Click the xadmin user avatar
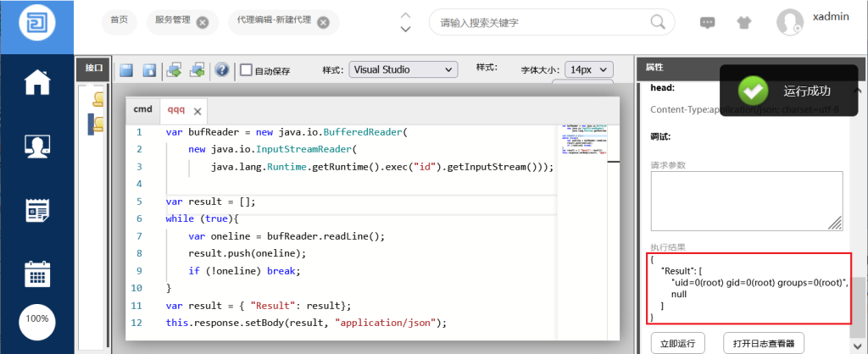 790,23
